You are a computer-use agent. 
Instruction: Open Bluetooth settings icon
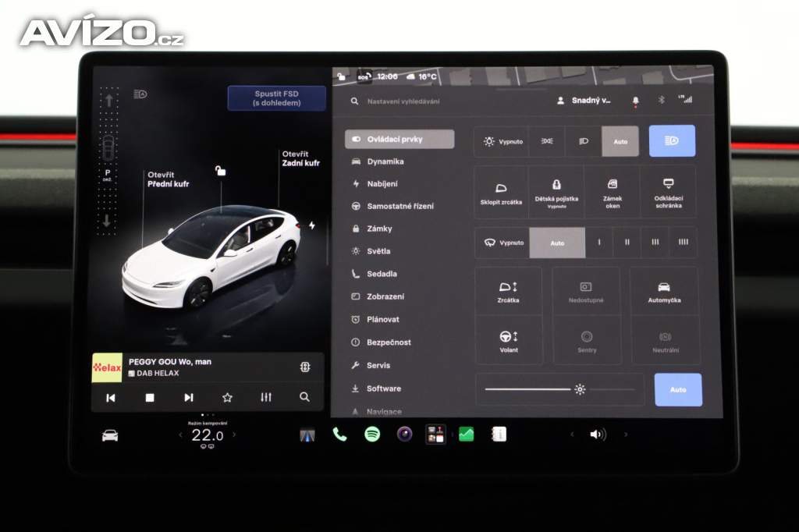662,100
